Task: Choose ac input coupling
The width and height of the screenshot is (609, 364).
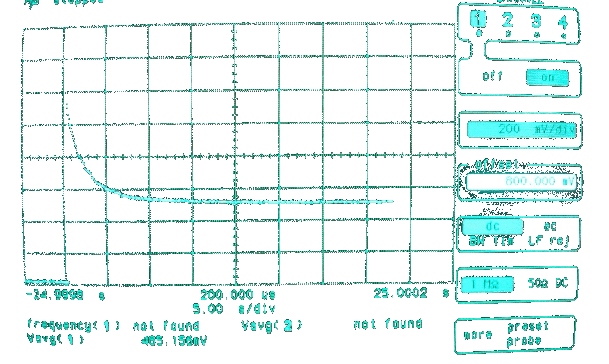Action: point(550,226)
